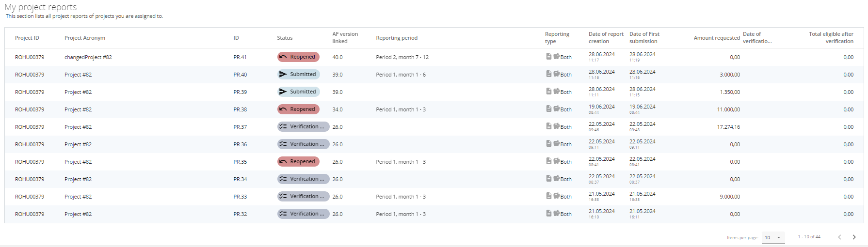This screenshot has width=868, height=247.
Task: Click the Project ID column header
Action: point(27,38)
